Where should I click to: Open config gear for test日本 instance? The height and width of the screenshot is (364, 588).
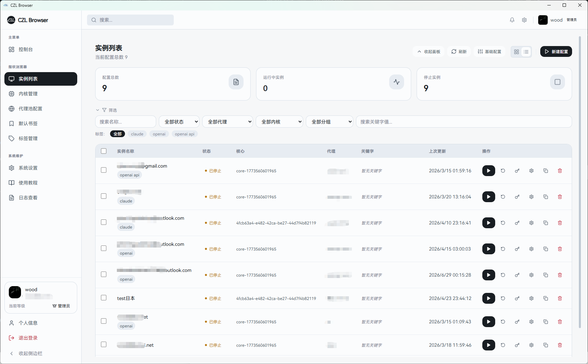pyautogui.click(x=531, y=298)
